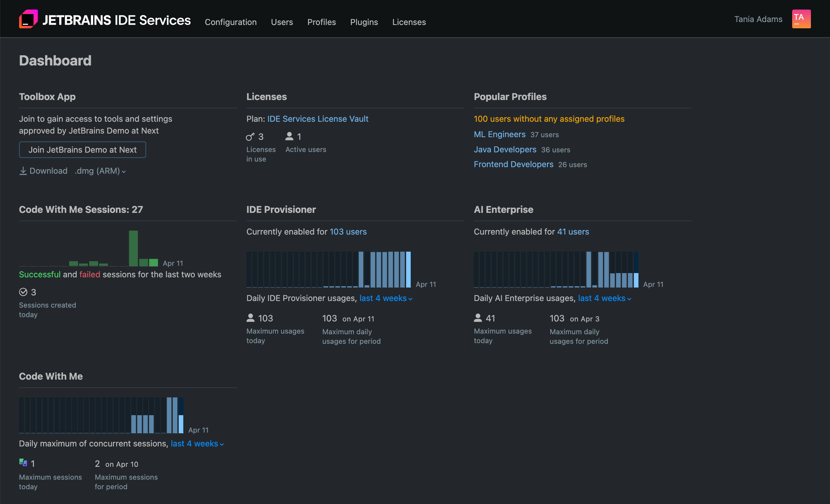Viewport: 830px width, 504px height.
Task: Expand the .dmg (ARM) download format dropdown
Action: [100, 171]
